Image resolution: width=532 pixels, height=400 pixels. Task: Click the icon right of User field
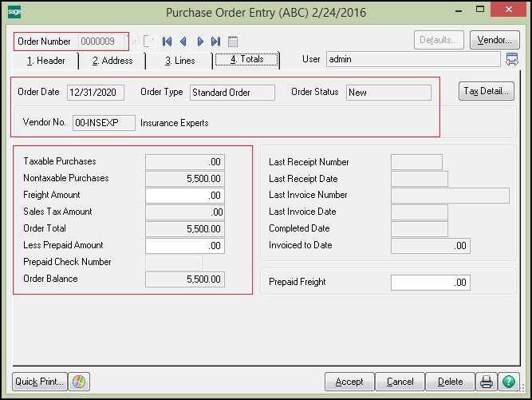pos(511,59)
